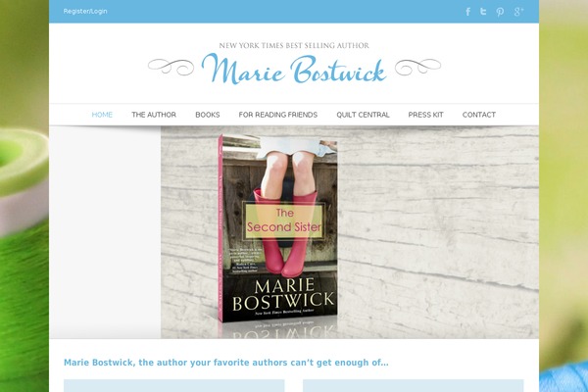Click the heading about your favorite authors

[226, 363]
